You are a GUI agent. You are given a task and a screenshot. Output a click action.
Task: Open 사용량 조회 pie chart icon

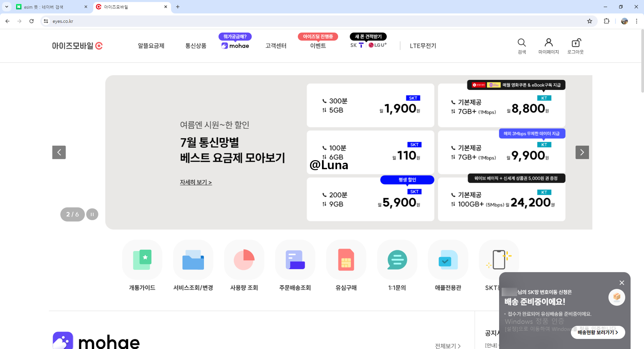(244, 260)
